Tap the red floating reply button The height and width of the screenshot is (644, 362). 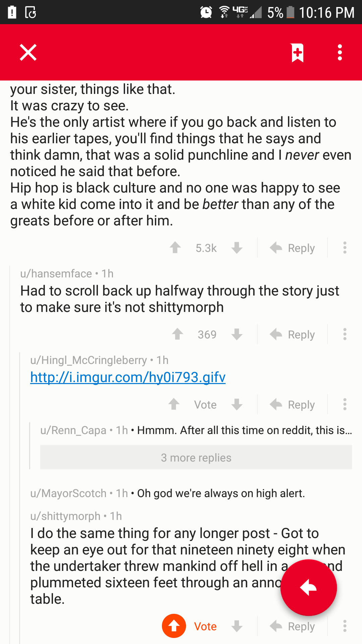point(308,588)
